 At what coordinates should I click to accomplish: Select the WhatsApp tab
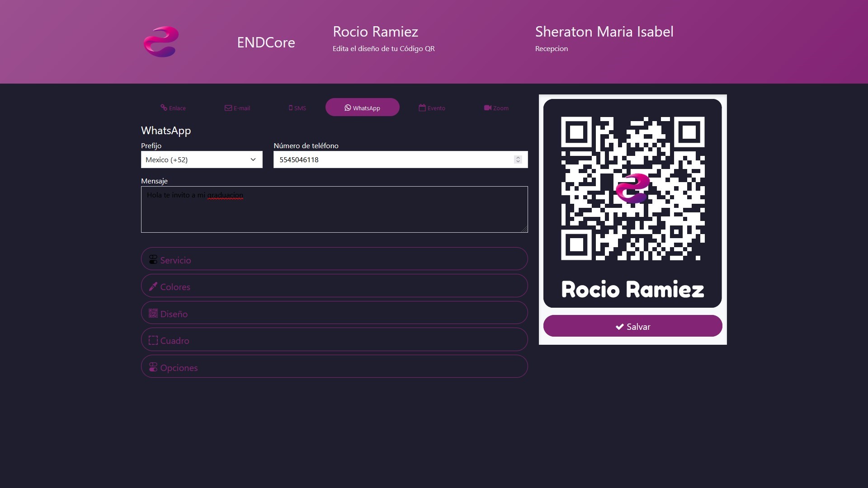363,107
